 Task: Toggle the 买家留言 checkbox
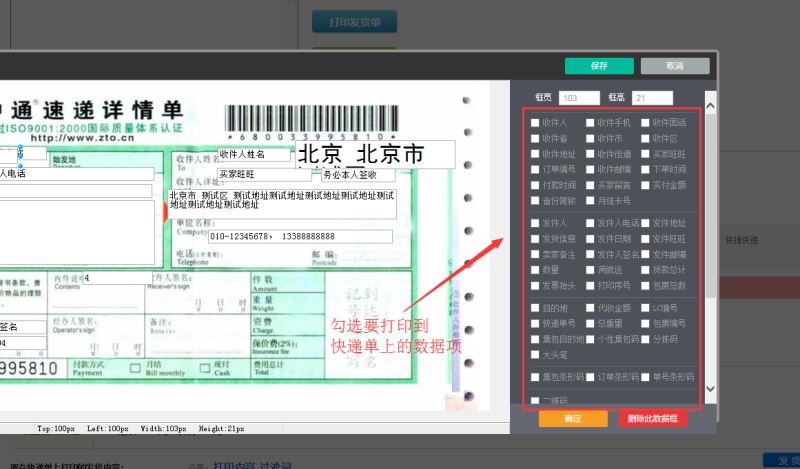click(590, 185)
